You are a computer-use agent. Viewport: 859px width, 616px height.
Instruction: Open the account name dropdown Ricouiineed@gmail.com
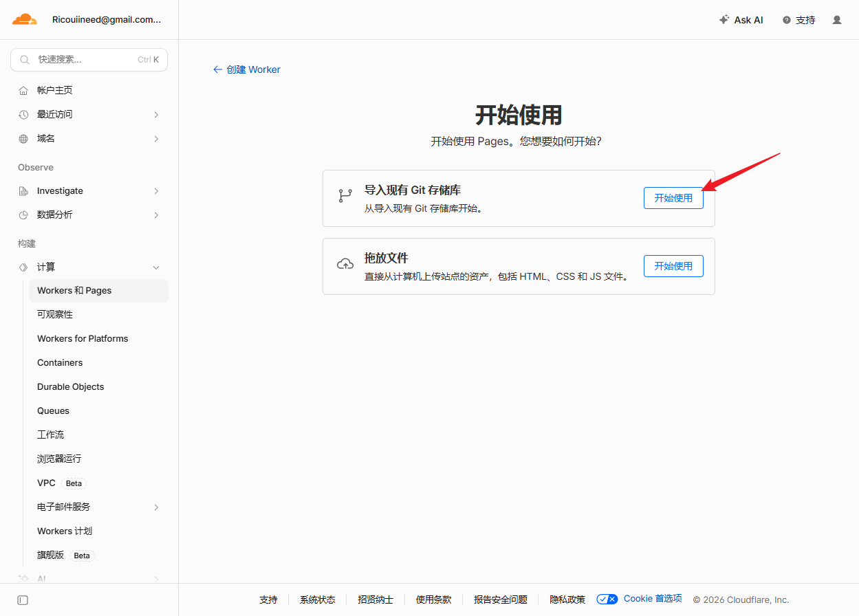107,20
